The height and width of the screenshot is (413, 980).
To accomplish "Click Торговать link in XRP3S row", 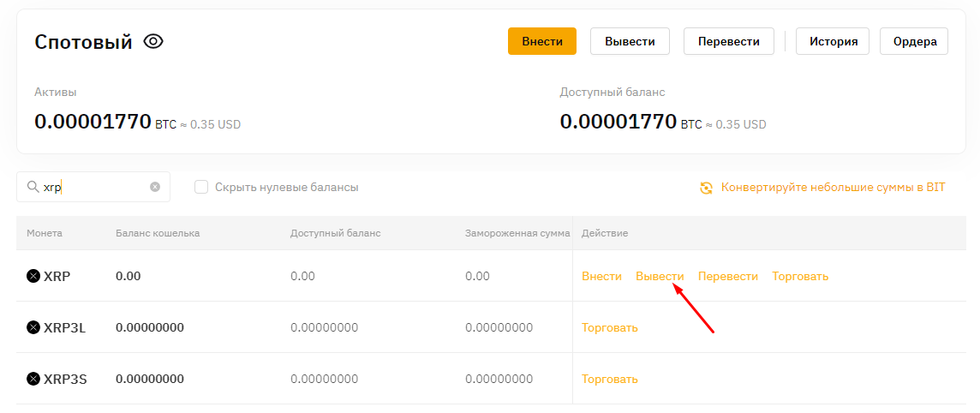I will pyautogui.click(x=609, y=379).
